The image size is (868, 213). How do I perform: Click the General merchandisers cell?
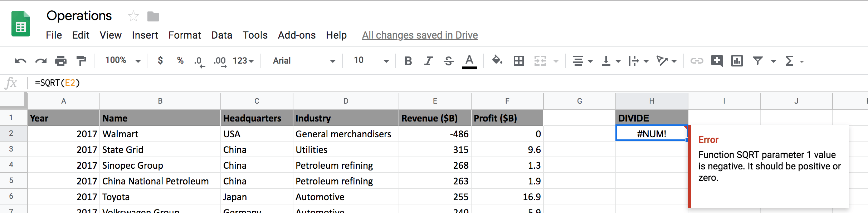[346, 134]
